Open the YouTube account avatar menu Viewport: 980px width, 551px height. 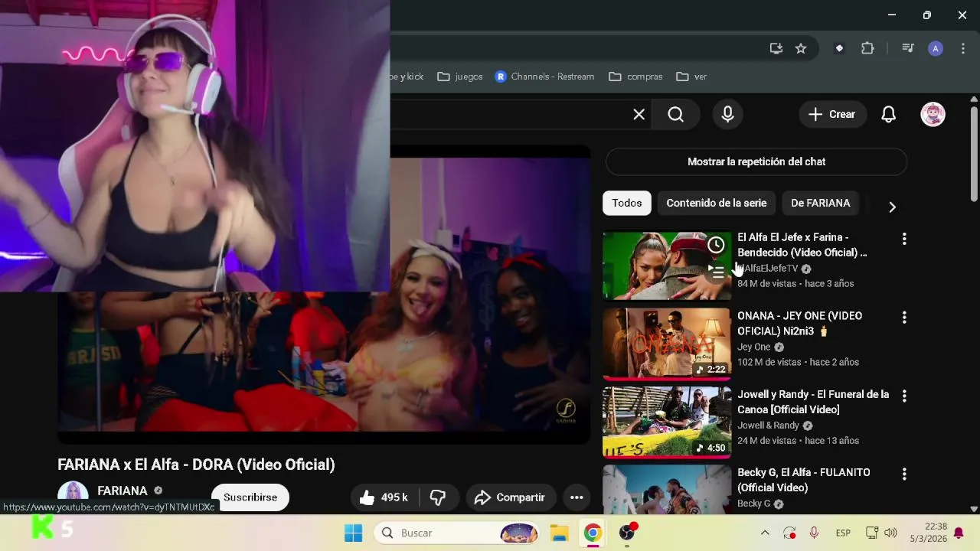click(933, 114)
